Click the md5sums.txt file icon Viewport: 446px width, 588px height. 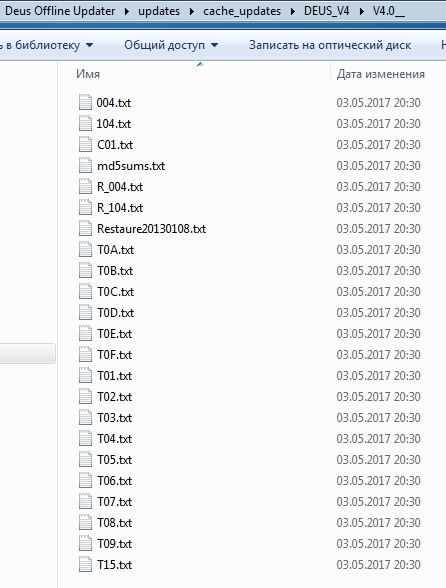coord(85,165)
